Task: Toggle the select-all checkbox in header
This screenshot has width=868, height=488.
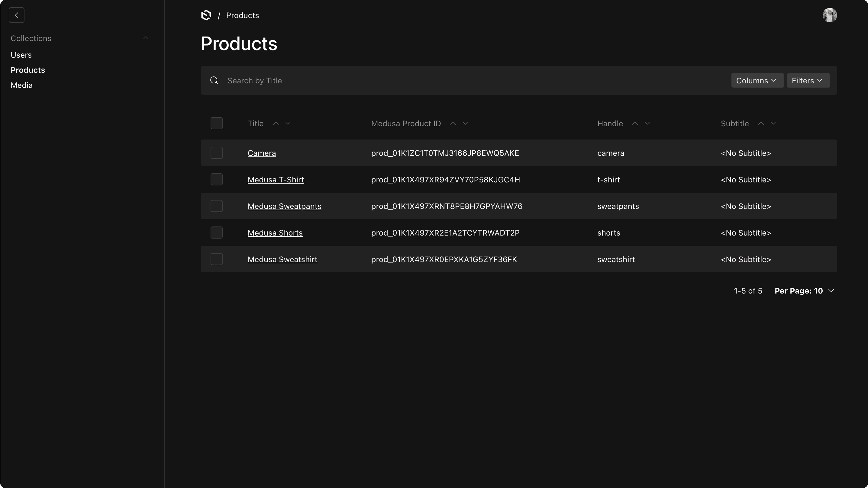Action: 217,123
